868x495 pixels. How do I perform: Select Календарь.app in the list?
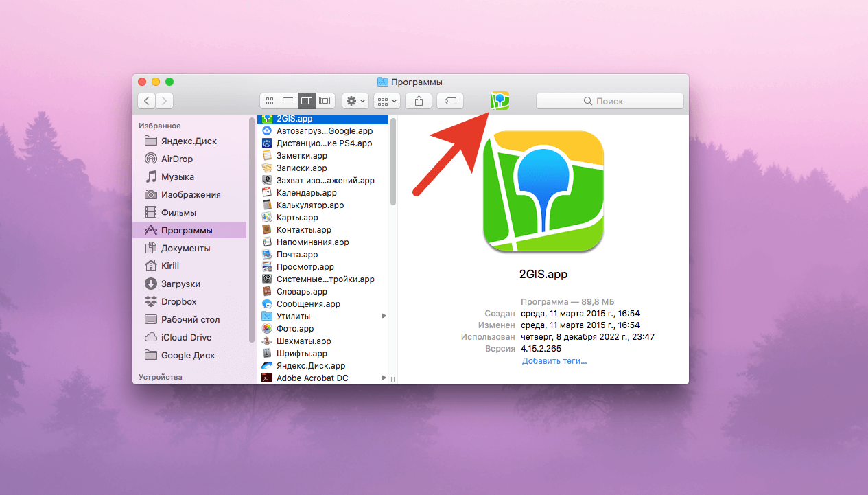(x=322, y=192)
